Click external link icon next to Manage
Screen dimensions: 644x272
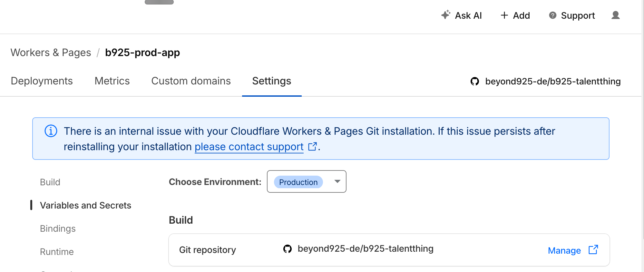click(x=593, y=250)
